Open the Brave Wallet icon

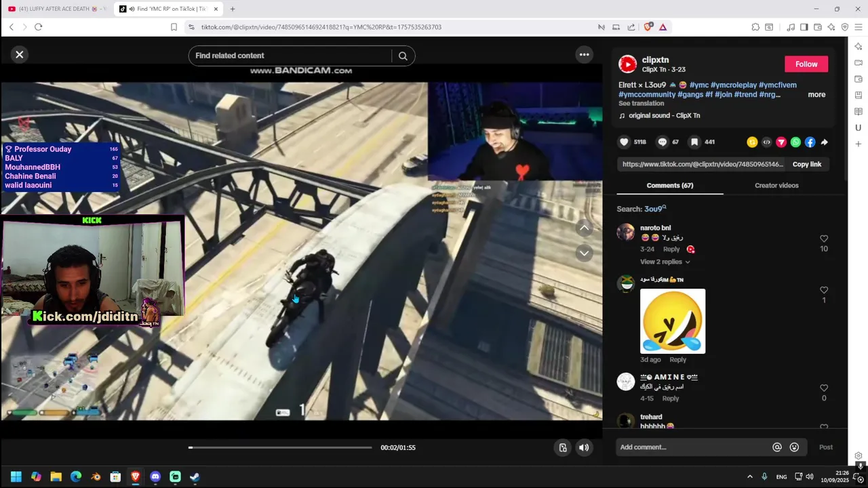coord(818,27)
